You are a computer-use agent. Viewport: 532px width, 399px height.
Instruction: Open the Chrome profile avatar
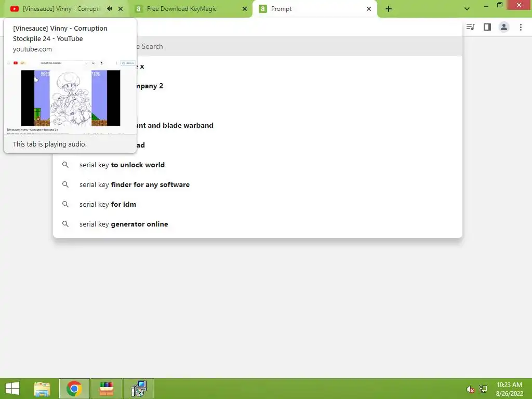pyautogui.click(x=504, y=27)
